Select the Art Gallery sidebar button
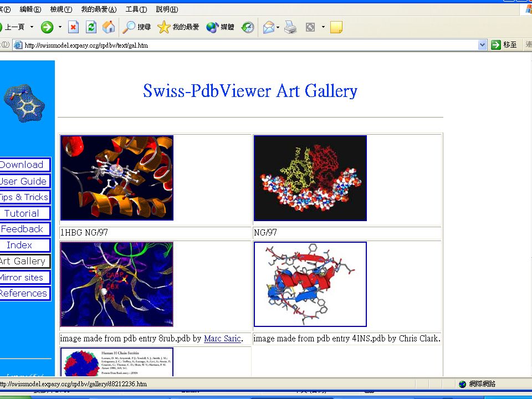Image resolution: width=532 pixels, height=399 pixels. (x=24, y=261)
